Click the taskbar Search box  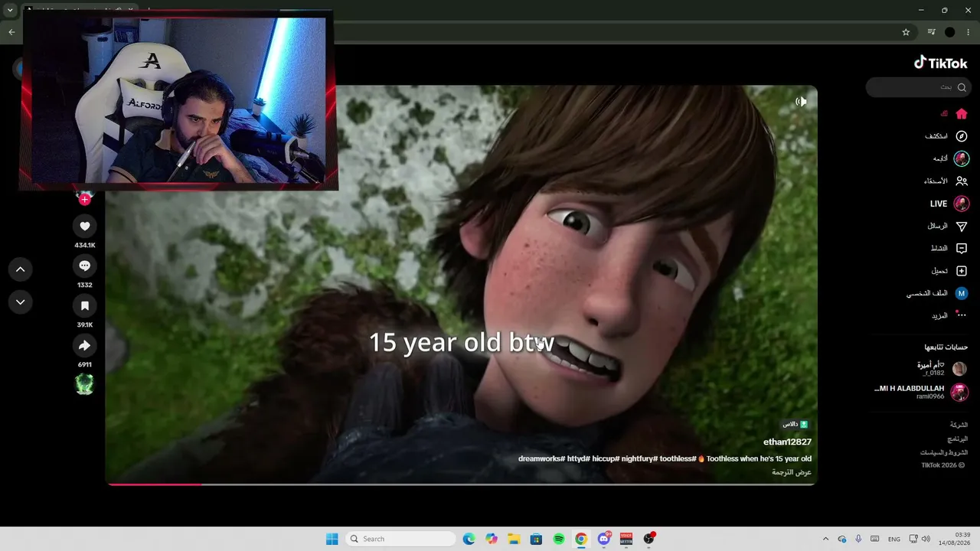point(400,539)
